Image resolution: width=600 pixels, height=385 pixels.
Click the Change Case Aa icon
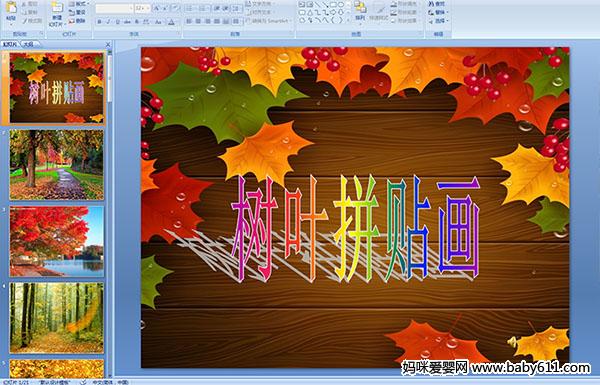[158, 22]
